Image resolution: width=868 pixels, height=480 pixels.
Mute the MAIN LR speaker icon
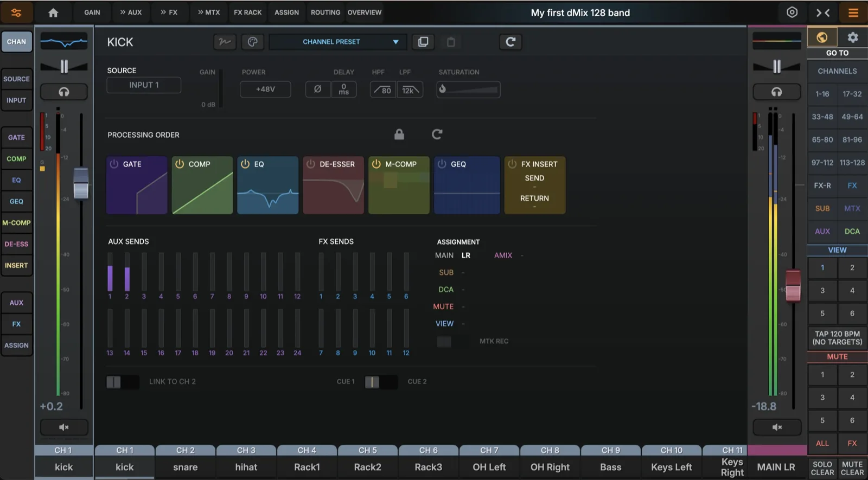click(x=777, y=427)
